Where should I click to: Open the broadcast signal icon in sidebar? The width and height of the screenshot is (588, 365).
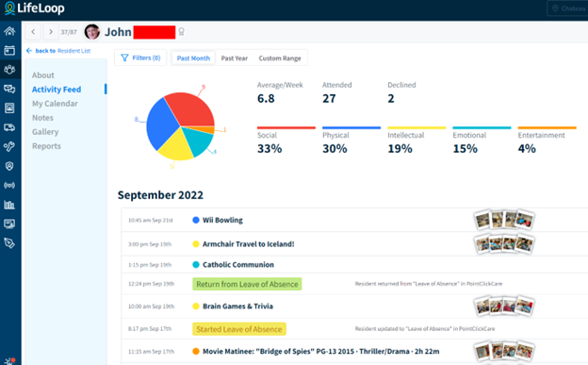[9, 185]
